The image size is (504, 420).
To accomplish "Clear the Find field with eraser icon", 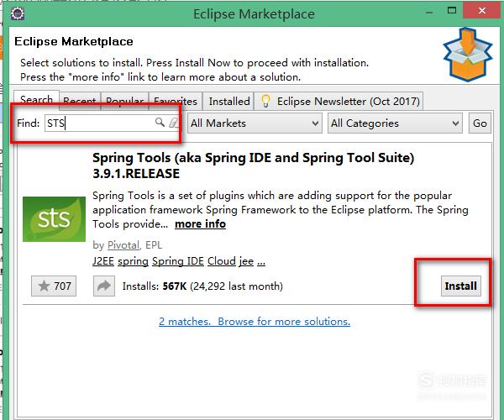I will (x=174, y=122).
